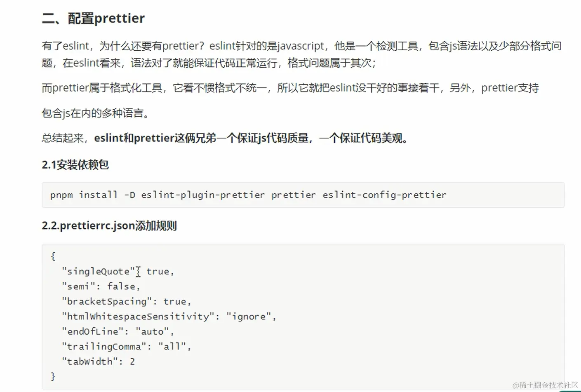Click the "endOfLine": "auto" line
The width and height of the screenshot is (581, 392).
118,331
